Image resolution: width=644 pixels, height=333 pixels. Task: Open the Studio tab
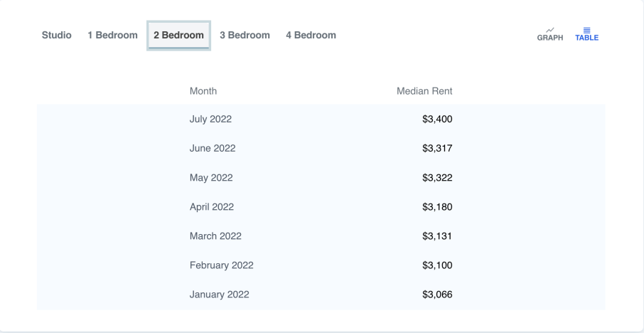57,35
